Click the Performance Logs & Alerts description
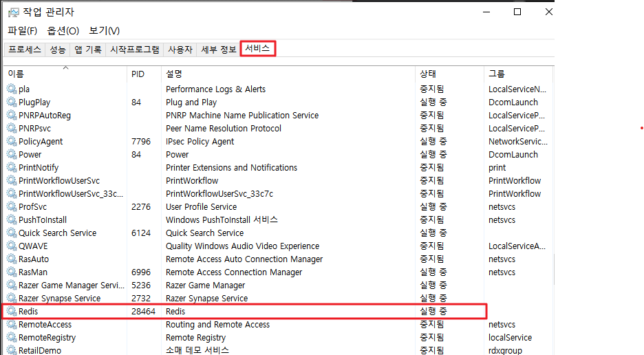Screen dimensions: 644x355 pos(215,89)
